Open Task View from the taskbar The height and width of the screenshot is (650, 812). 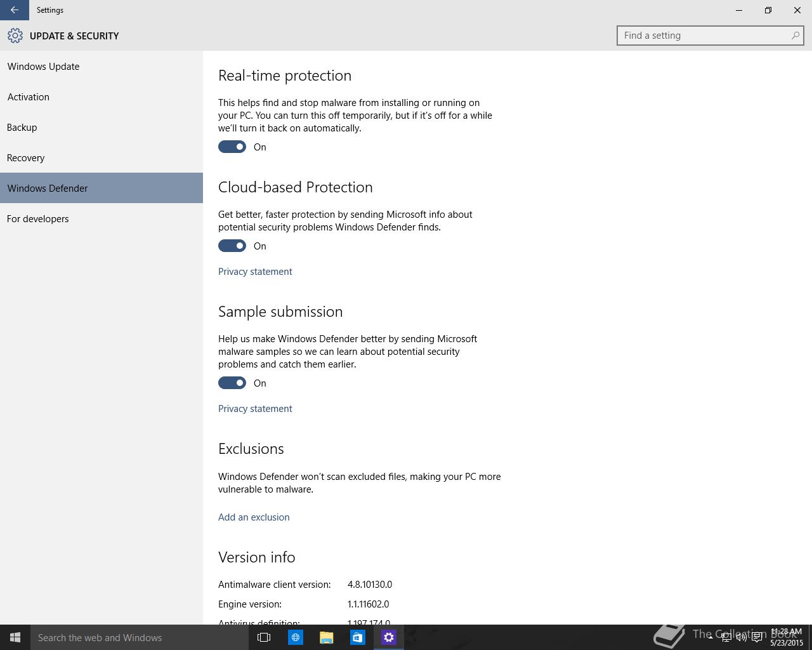264,637
